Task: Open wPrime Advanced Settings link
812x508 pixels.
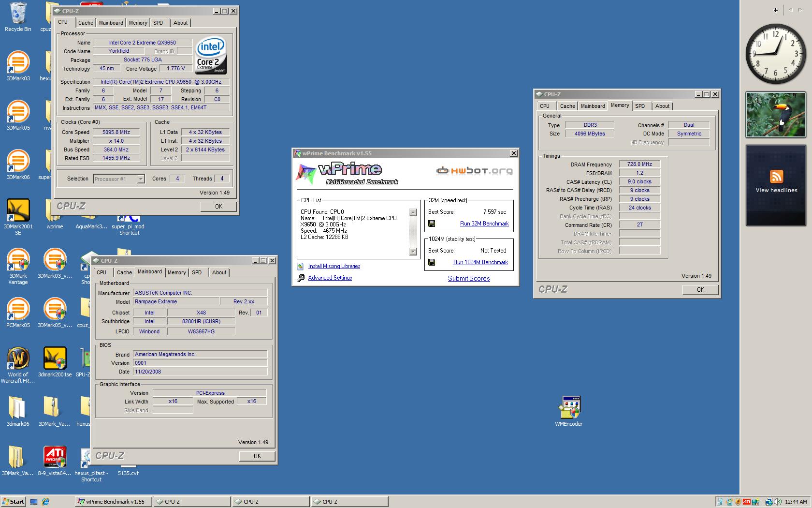Action: pyautogui.click(x=330, y=278)
